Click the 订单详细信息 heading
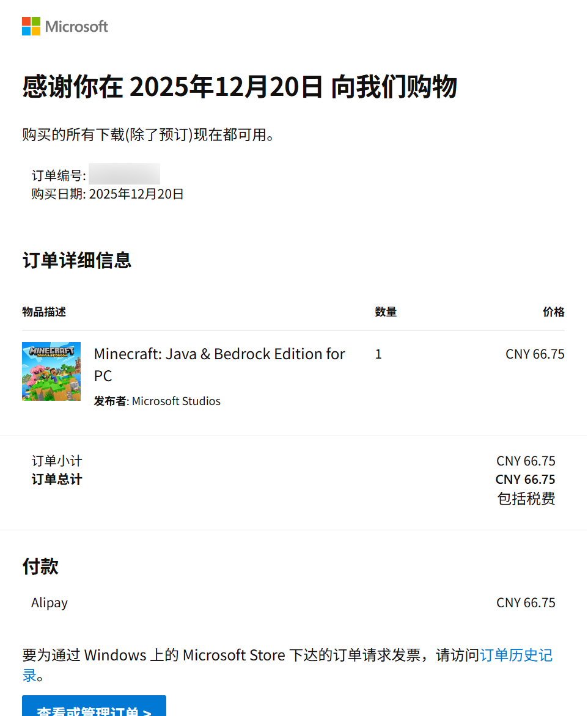 point(77,260)
